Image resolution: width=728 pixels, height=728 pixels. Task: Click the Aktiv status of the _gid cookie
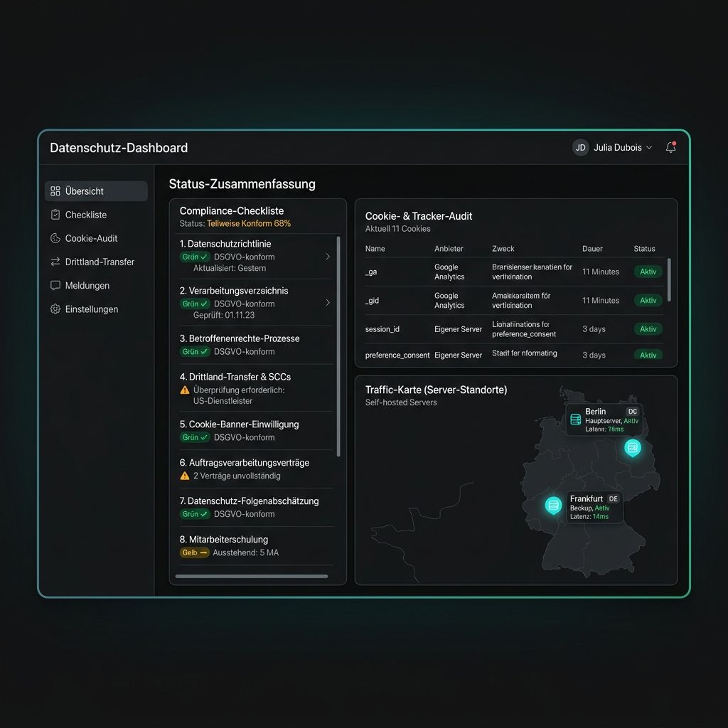pos(648,301)
